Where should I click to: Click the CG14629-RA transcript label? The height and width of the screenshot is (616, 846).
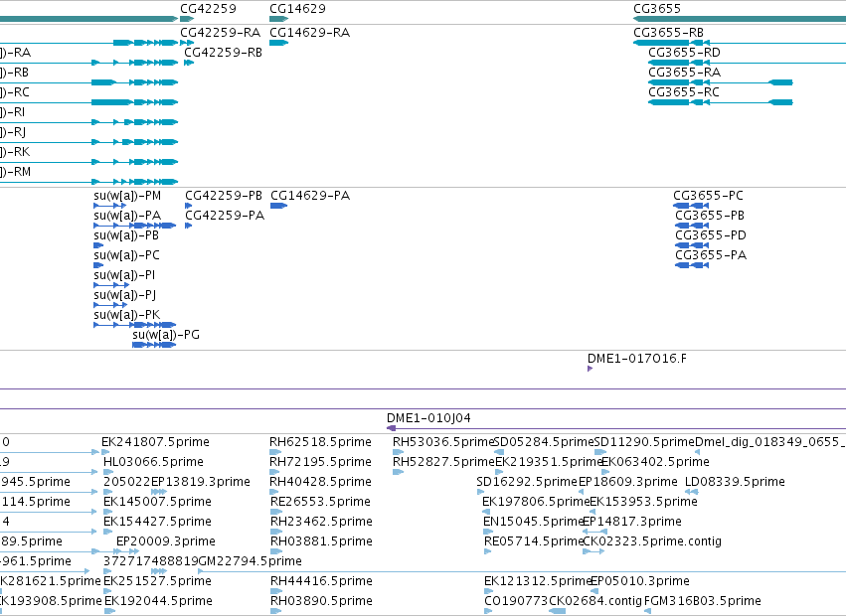point(310,33)
